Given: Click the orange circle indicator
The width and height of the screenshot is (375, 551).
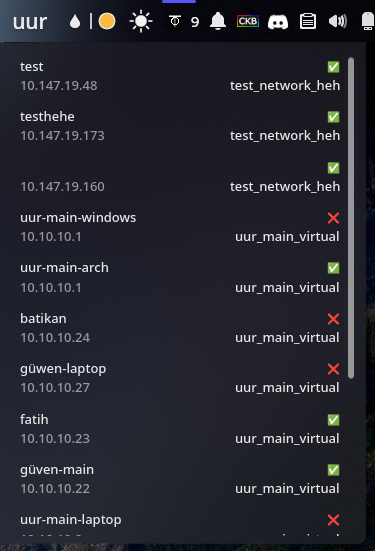Looking at the screenshot, I should pos(107,21).
